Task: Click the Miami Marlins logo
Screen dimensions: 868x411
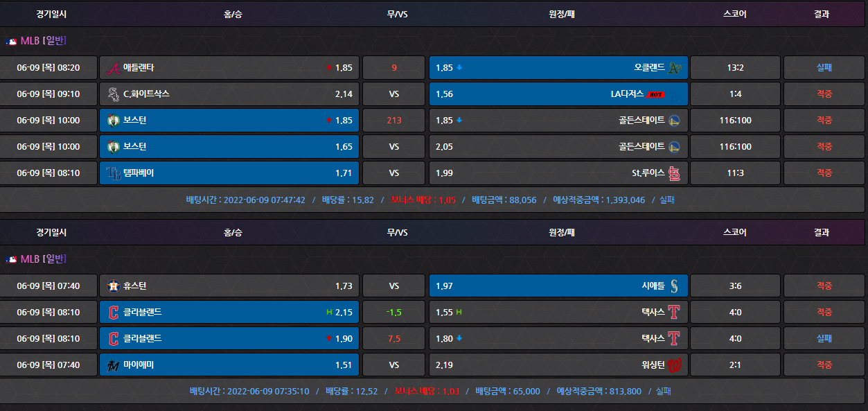Action: (113, 365)
